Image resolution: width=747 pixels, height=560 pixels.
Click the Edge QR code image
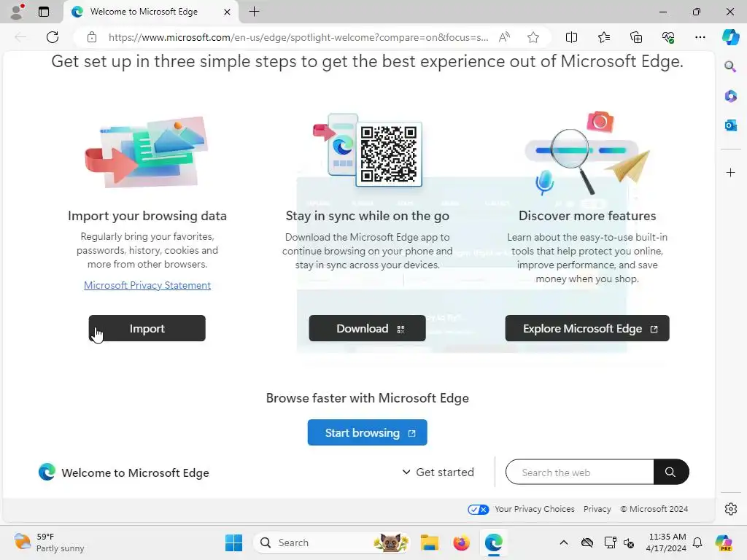tap(389, 154)
